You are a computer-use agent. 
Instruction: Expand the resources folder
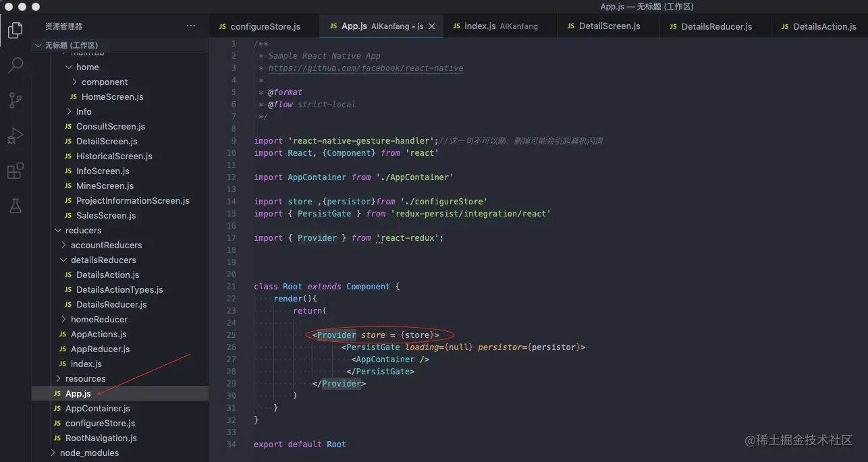point(120,378)
